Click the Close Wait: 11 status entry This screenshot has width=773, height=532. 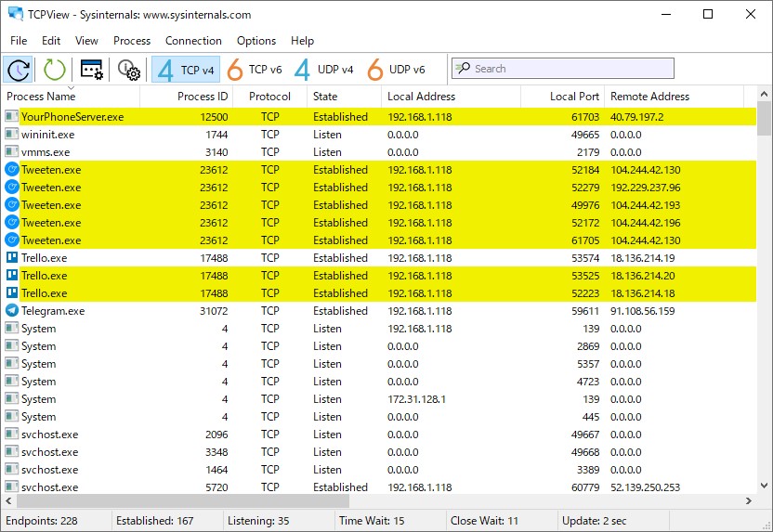pos(484,521)
